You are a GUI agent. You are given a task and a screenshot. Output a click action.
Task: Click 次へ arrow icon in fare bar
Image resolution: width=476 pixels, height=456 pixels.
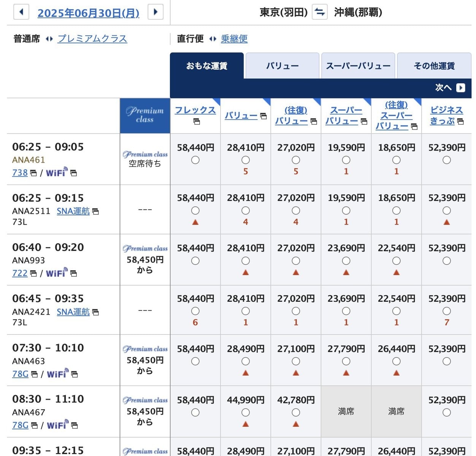coord(461,88)
